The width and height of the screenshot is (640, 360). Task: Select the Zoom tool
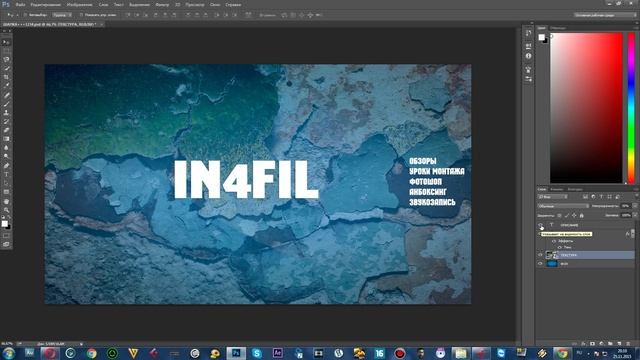(6, 210)
